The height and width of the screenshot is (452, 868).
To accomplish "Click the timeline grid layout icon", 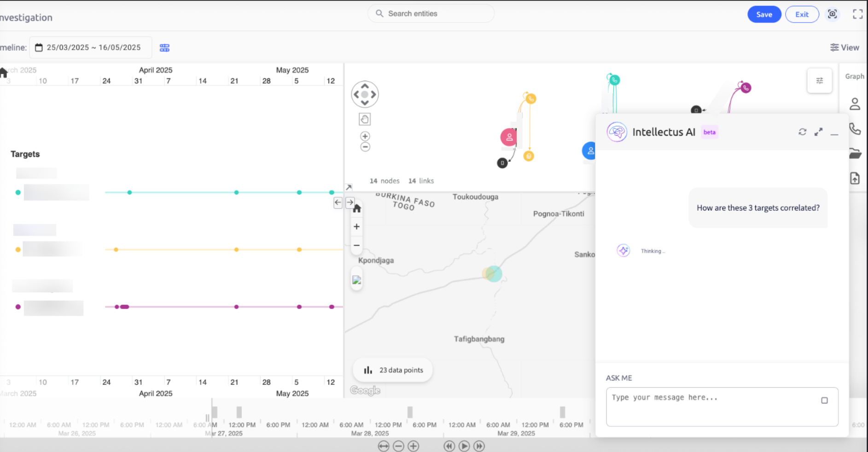I will (x=164, y=48).
